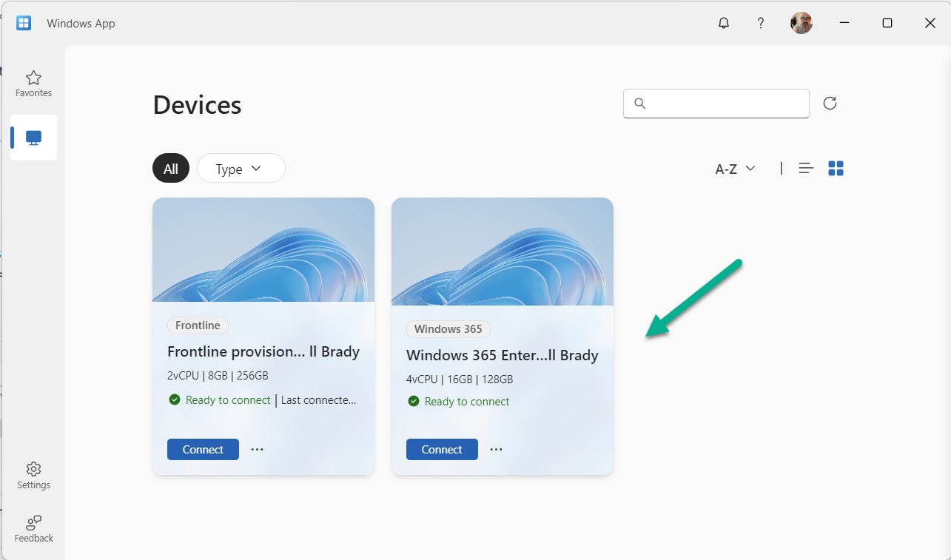Open Settings gear in sidebar
Image resolution: width=951 pixels, height=560 pixels.
(x=33, y=476)
